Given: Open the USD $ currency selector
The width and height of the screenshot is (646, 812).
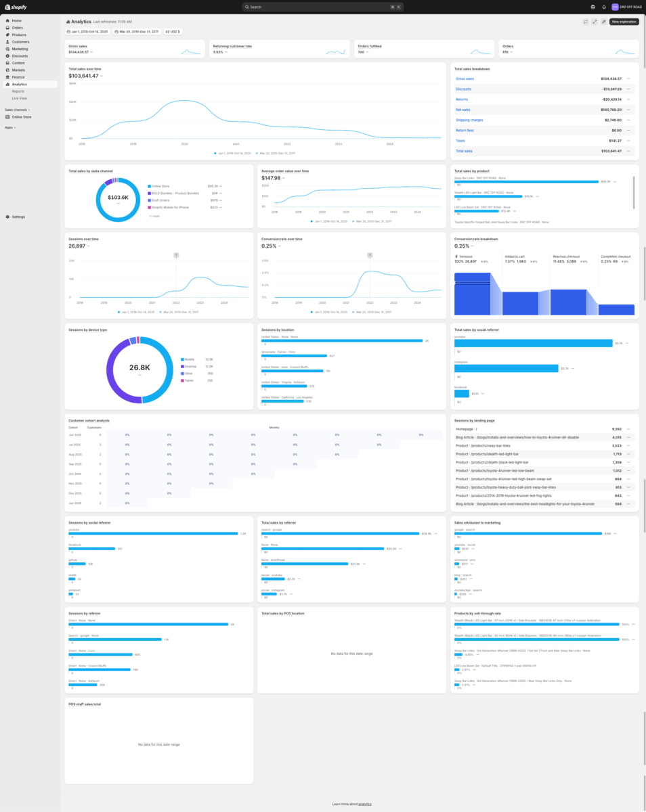Looking at the screenshot, I should (173, 32).
